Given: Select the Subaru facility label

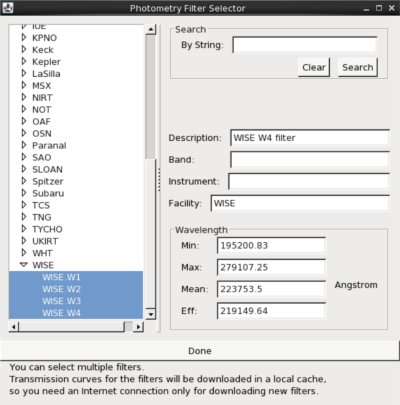Looking at the screenshot, I should [x=48, y=193].
